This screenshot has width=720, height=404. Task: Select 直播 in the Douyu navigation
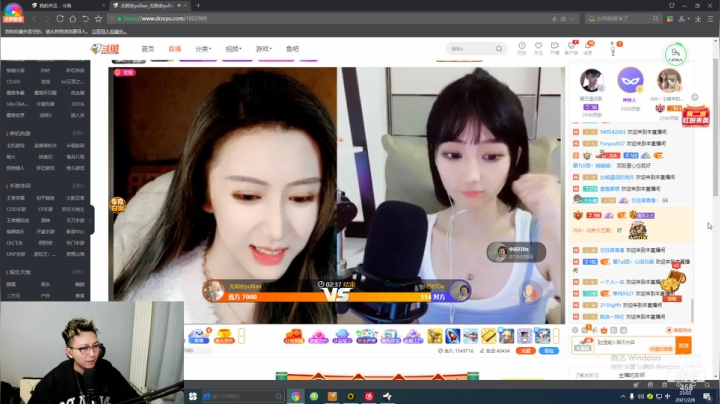point(174,49)
